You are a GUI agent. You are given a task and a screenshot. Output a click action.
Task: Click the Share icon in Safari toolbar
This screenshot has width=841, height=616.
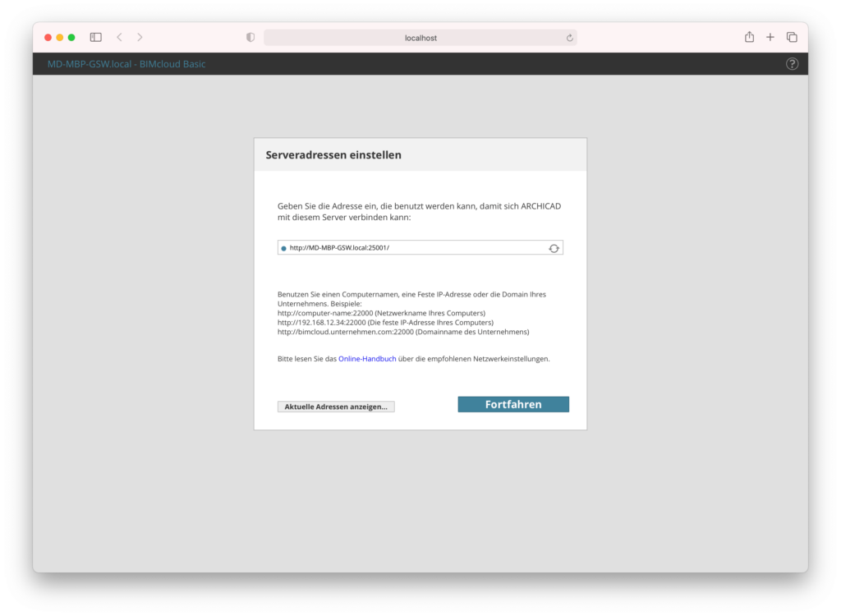pos(748,37)
